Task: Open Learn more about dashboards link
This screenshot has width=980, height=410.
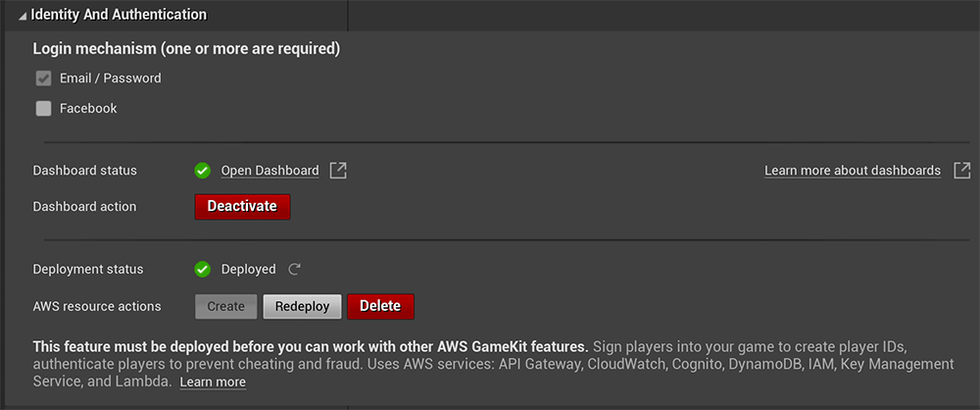Action: [x=853, y=171]
